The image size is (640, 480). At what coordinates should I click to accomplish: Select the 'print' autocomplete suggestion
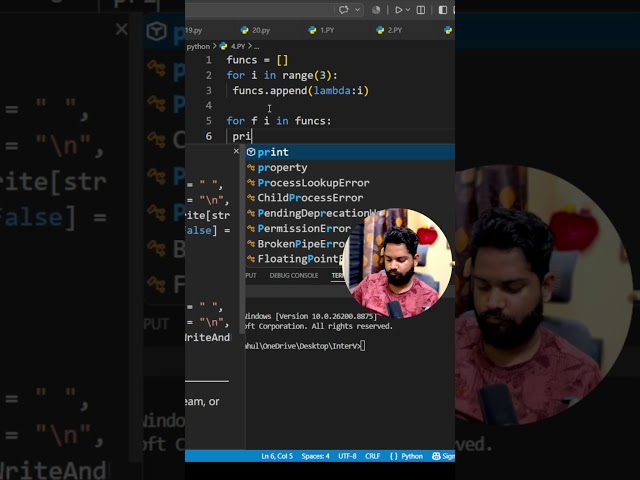(x=350, y=152)
